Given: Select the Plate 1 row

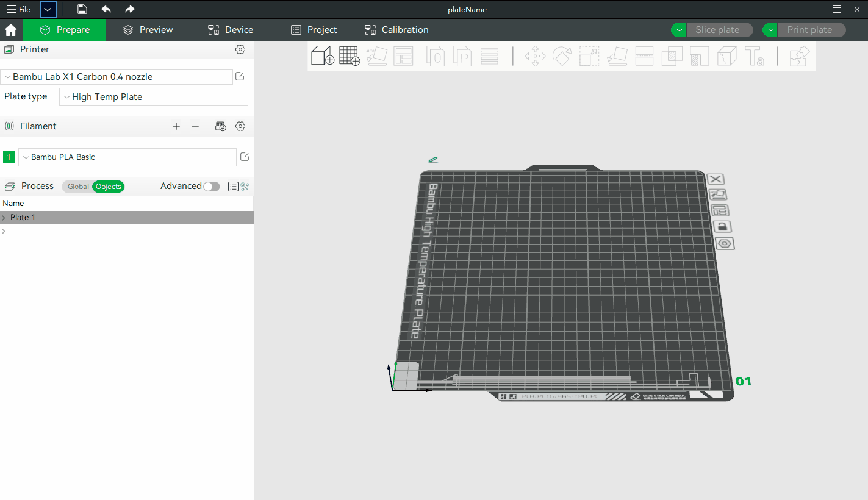Looking at the screenshot, I should point(127,218).
